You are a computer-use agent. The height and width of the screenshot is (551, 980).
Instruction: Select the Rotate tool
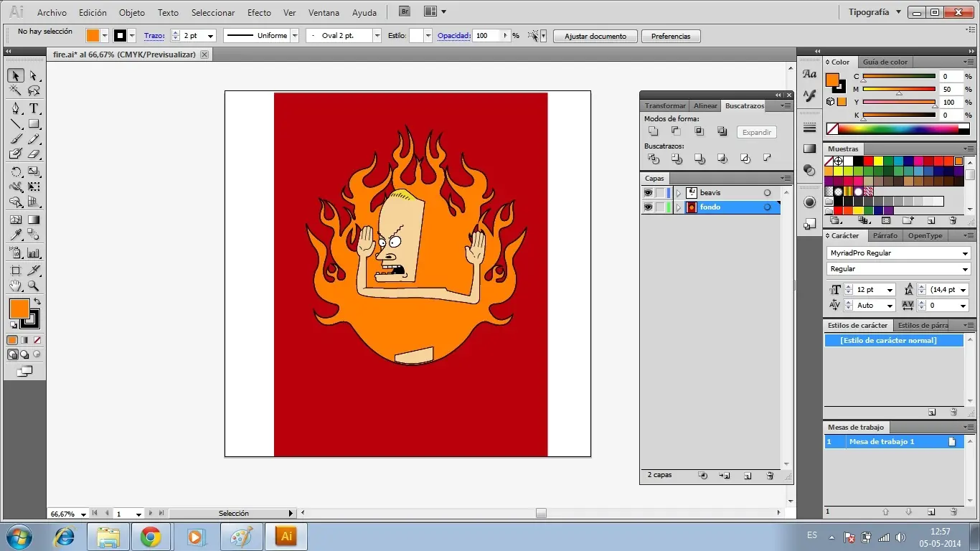15,171
